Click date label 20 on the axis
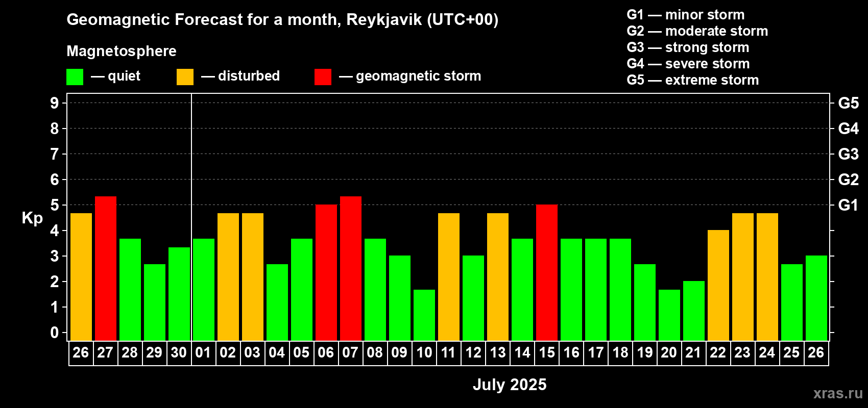The height and width of the screenshot is (408, 868). point(669,353)
